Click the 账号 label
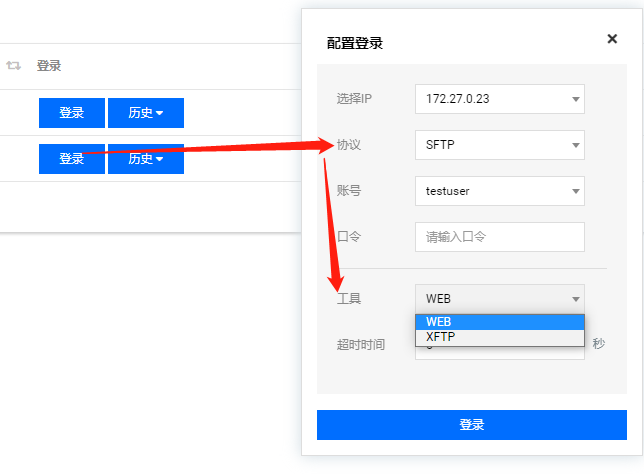Viewport: 644px width, 474px height. click(349, 191)
